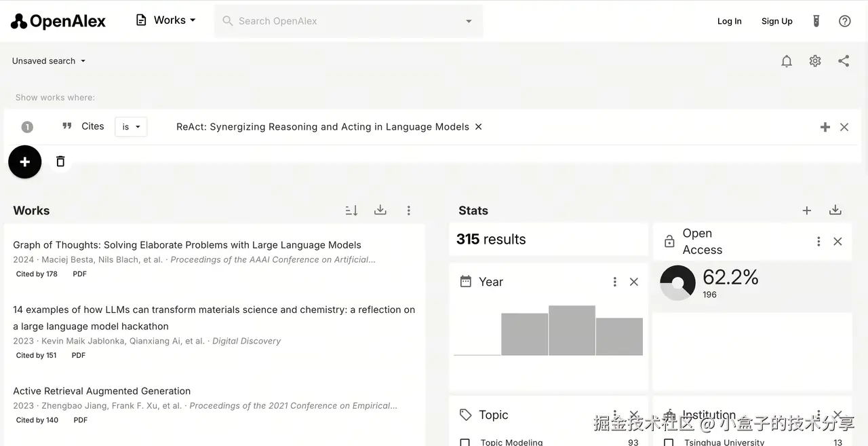This screenshot has width=868, height=446.
Task: Open the Works entity dropdown
Action: tap(166, 20)
